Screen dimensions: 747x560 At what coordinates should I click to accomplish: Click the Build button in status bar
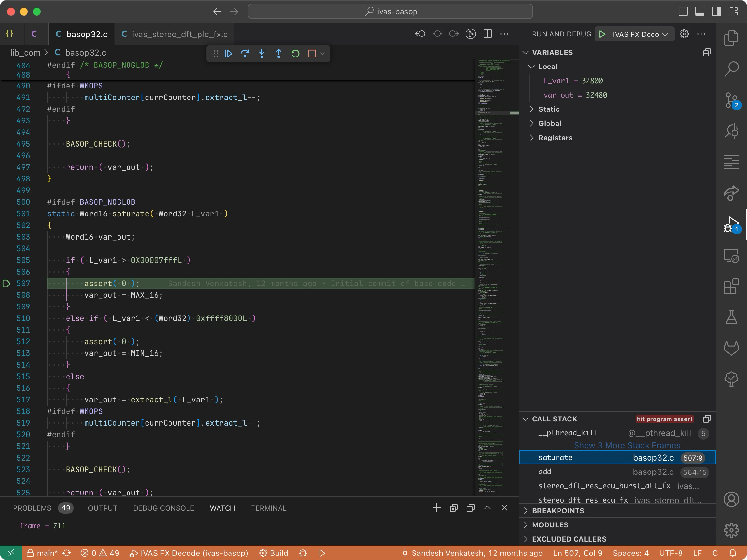coord(274,553)
